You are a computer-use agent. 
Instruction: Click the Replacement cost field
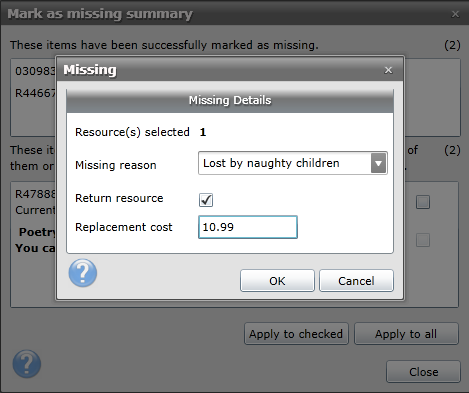click(x=248, y=227)
